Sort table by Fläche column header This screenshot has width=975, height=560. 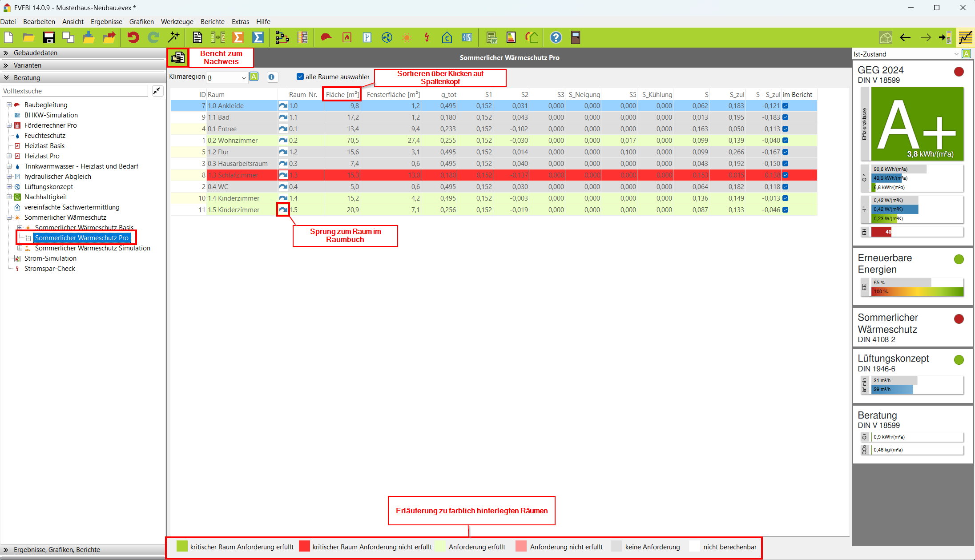(342, 94)
